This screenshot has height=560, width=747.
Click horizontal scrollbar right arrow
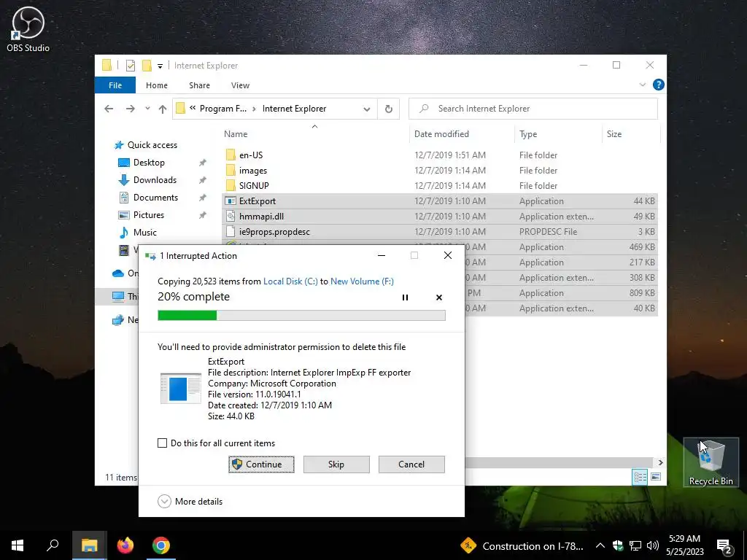coord(660,462)
